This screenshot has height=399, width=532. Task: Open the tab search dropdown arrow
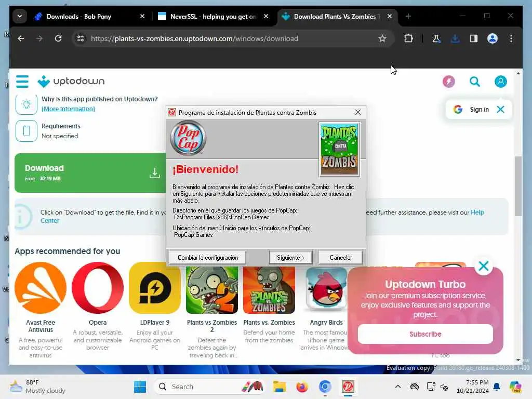tap(20, 16)
